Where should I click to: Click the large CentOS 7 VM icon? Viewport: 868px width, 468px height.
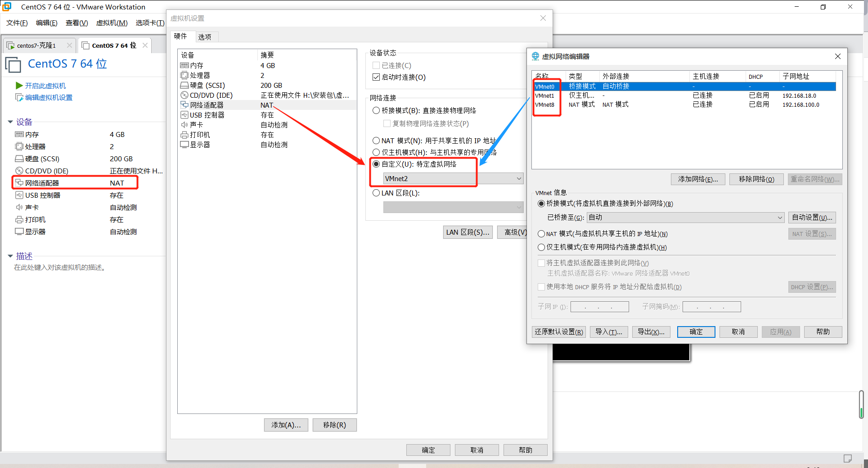13,64
